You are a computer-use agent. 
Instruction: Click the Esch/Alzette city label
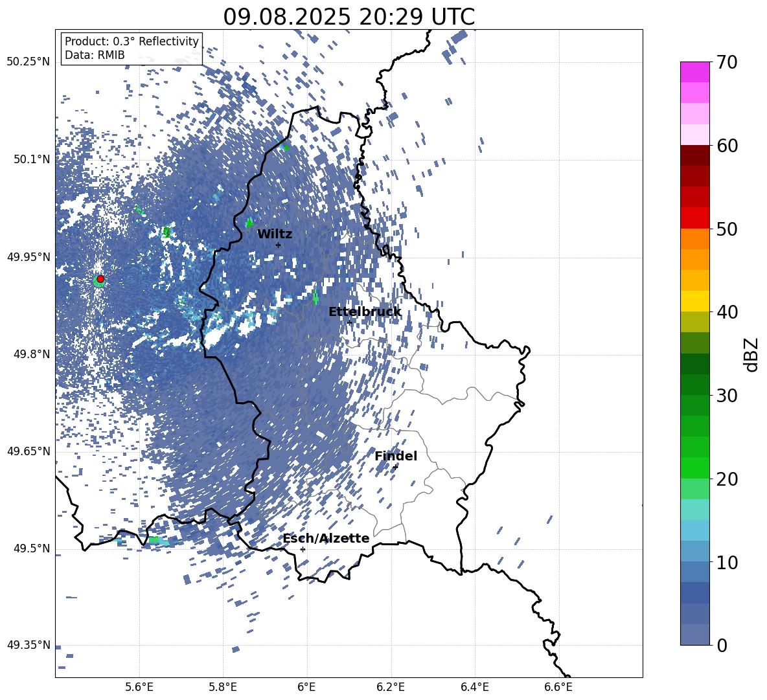[x=326, y=538]
